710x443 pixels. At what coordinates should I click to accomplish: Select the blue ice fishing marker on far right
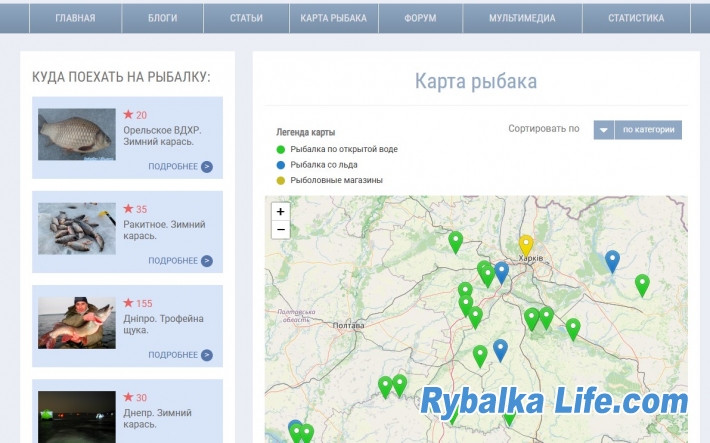point(612,260)
